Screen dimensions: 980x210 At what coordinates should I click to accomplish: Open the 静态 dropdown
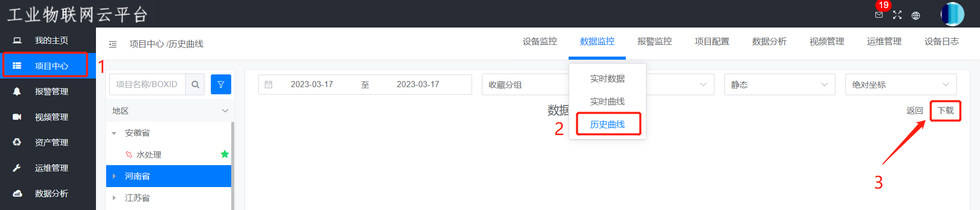pyautogui.click(x=779, y=85)
